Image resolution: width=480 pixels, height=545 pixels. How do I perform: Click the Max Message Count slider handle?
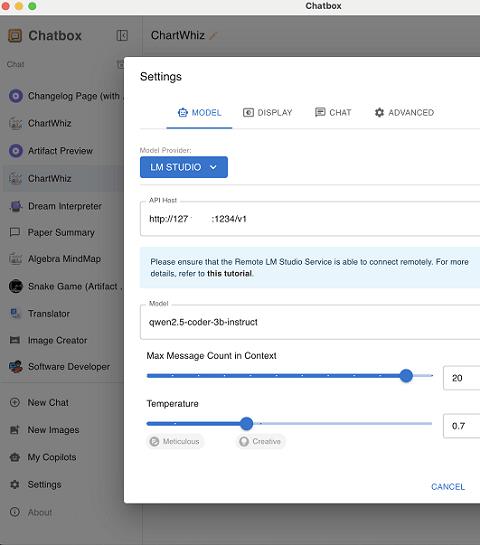(x=406, y=376)
